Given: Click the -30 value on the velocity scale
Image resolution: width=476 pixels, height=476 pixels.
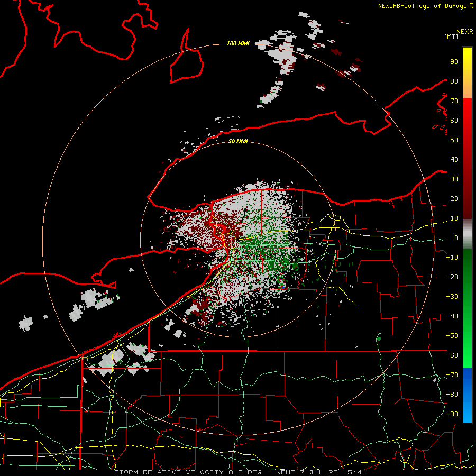Looking at the screenshot, I should point(452,297).
